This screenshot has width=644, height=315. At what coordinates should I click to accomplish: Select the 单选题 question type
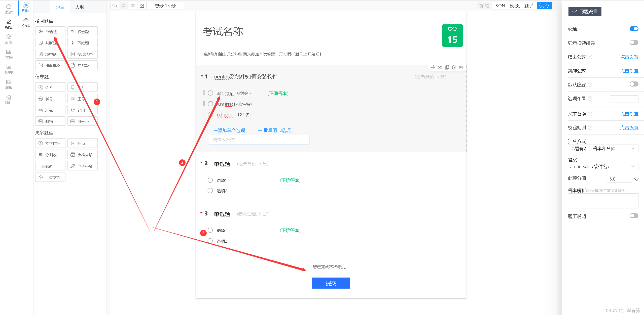click(50, 31)
